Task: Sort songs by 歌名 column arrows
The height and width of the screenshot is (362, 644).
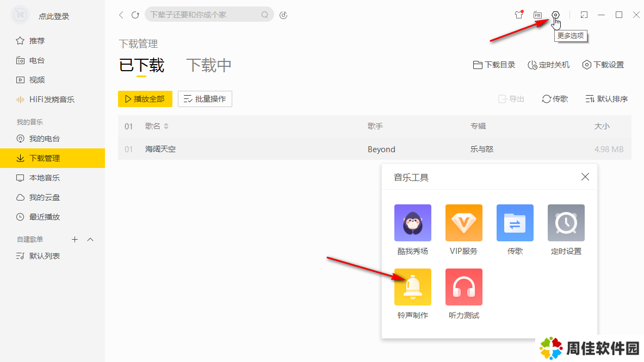Action: click(x=166, y=126)
